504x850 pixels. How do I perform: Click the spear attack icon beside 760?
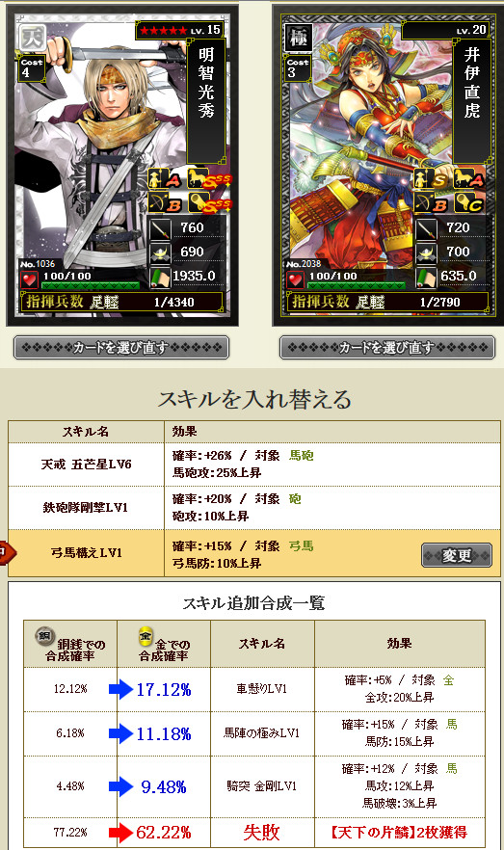click(160, 229)
